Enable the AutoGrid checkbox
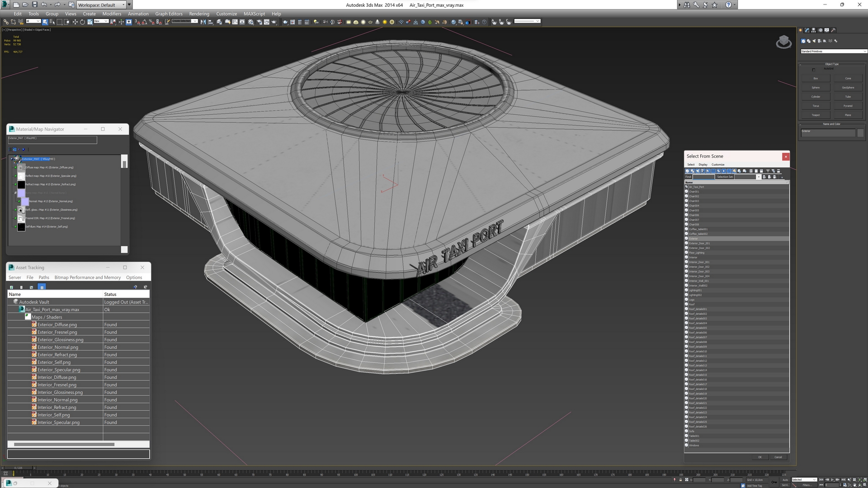 click(x=814, y=70)
